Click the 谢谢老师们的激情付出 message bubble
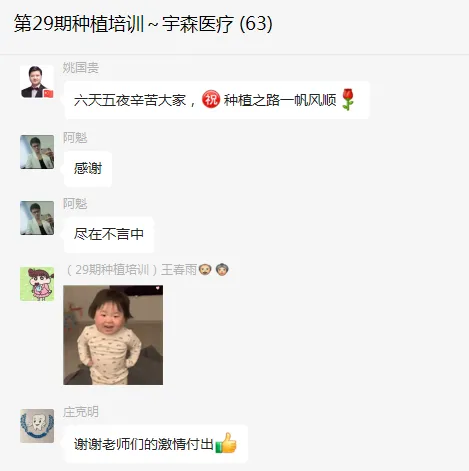The width and height of the screenshot is (469, 471). tap(156, 444)
